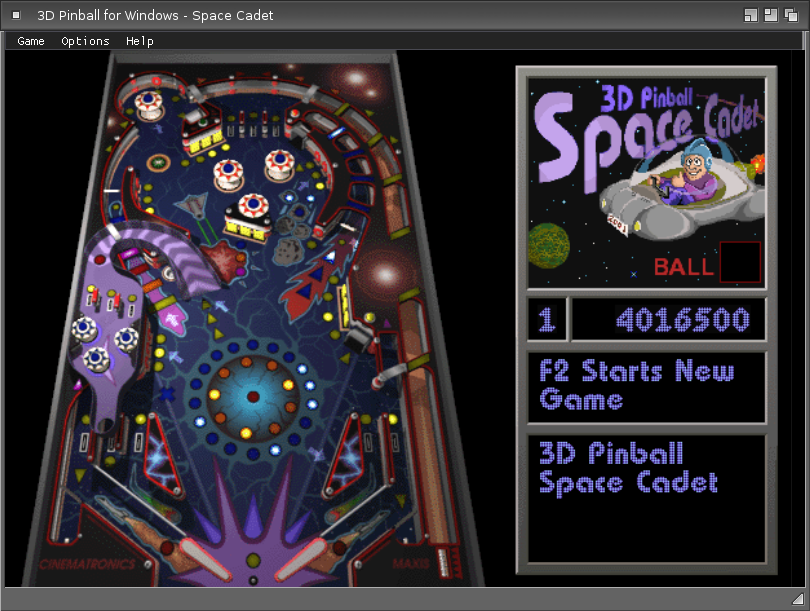Screen dimensions: 810x611
Task: Click the green target ring on upper left
Action: pyautogui.click(x=159, y=163)
